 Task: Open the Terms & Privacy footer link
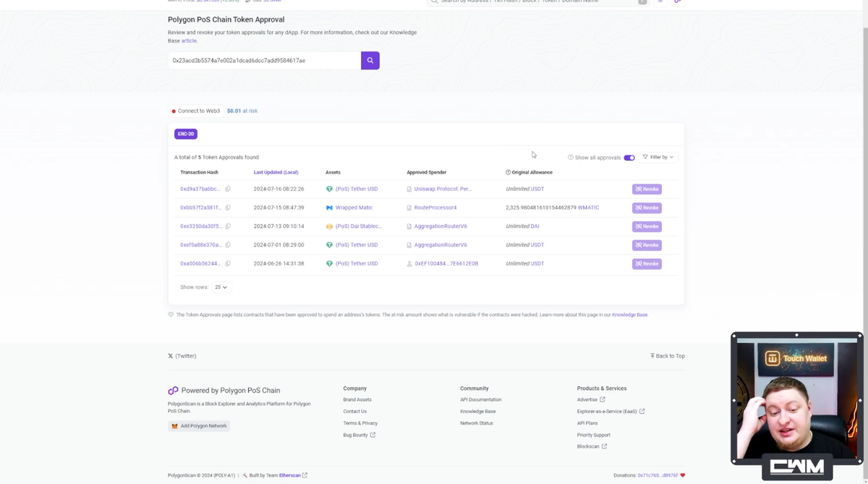click(360, 423)
